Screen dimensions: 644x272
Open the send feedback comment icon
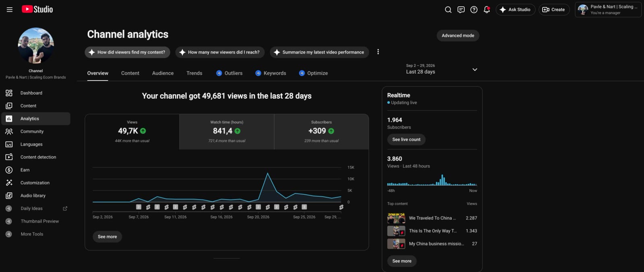(461, 10)
